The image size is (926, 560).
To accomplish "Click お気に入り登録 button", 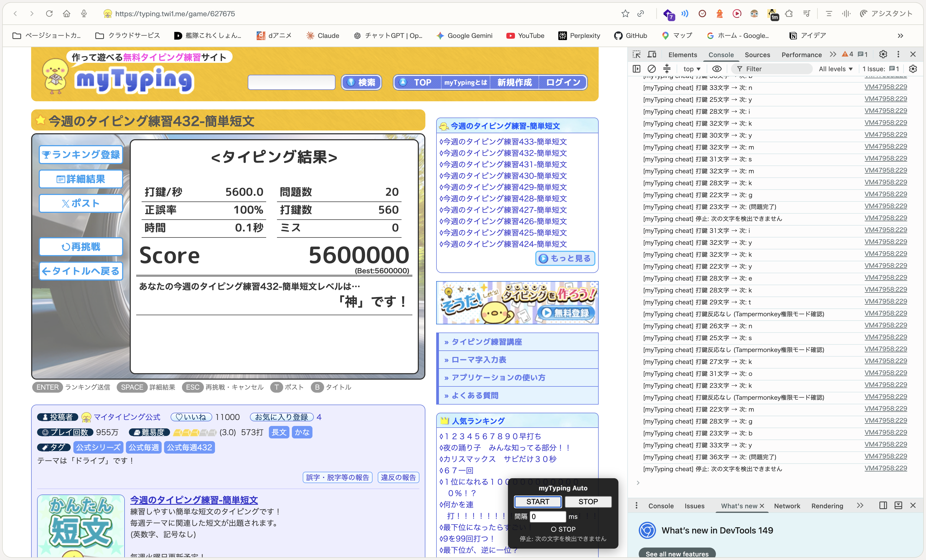I will click(282, 417).
